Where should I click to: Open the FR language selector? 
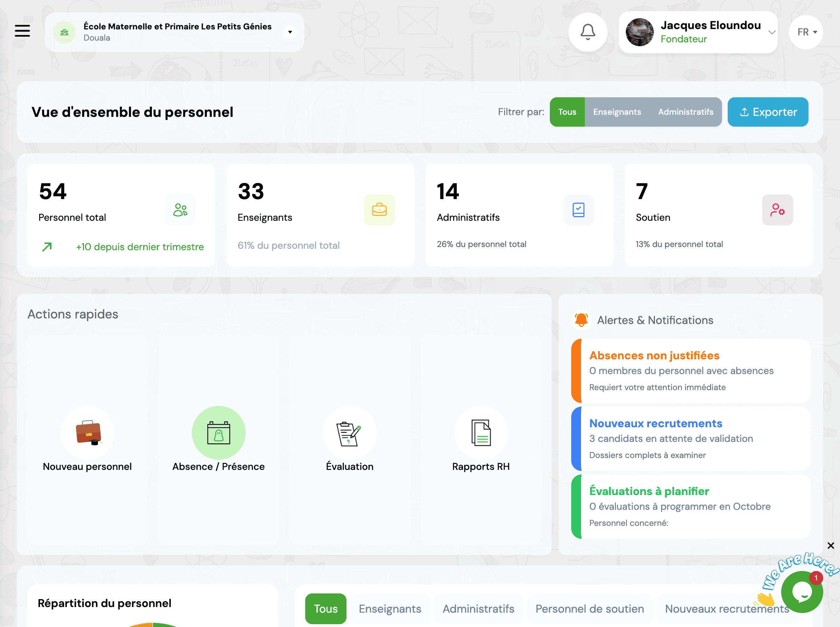[x=805, y=32]
